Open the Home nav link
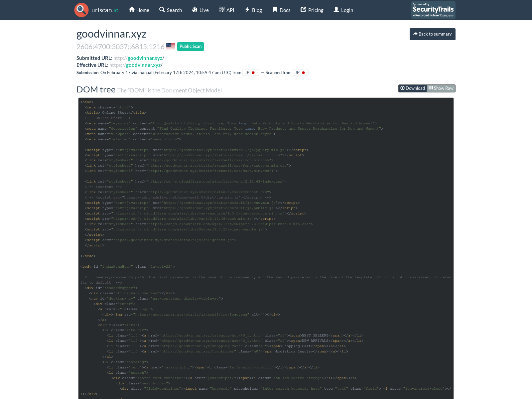The width and height of the screenshot is (532, 399). pyautogui.click(x=139, y=10)
